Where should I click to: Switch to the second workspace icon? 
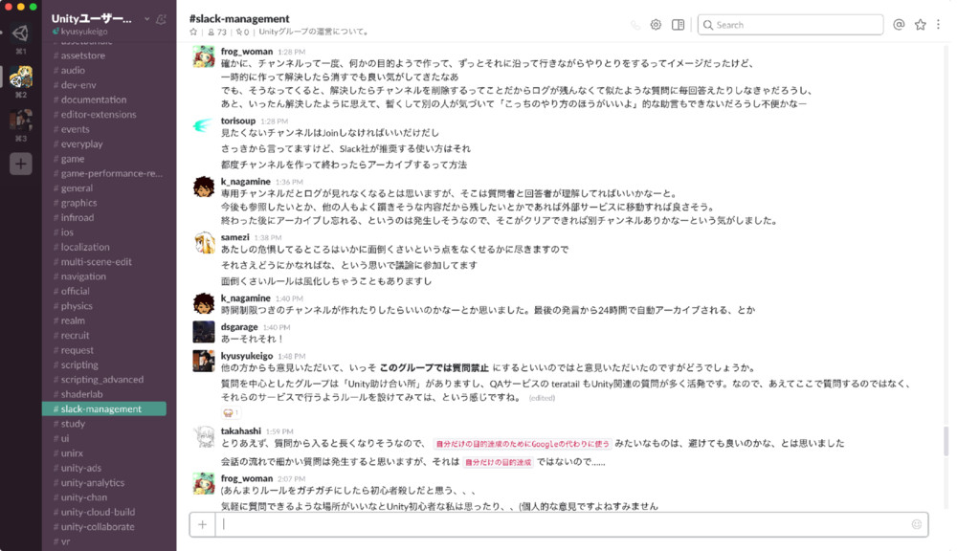tap(21, 77)
